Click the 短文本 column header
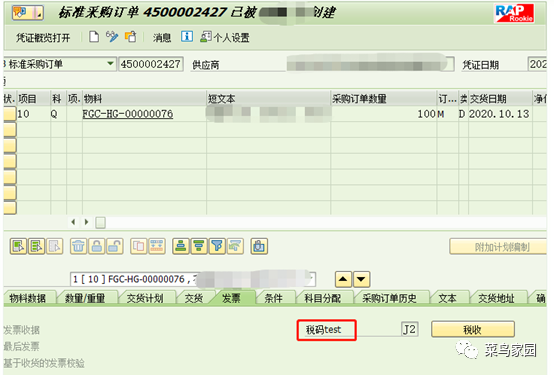 (x=269, y=99)
